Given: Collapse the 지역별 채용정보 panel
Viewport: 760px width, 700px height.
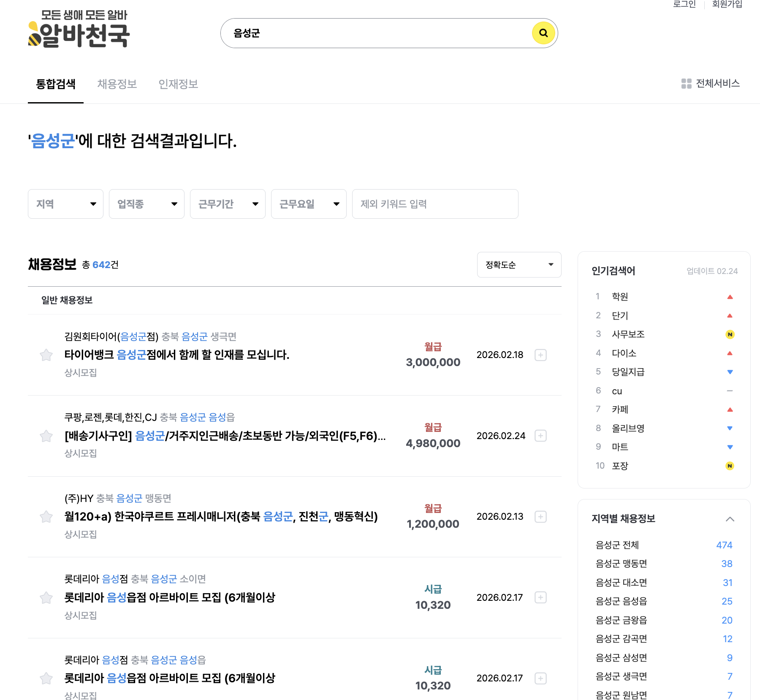Looking at the screenshot, I should point(730,519).
